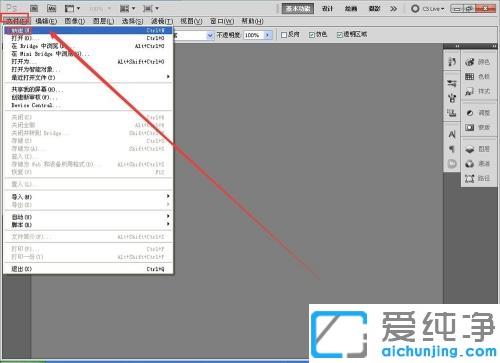Open the 图像(I) menu
Screen dimensions: 500x363
pyautogui.click(x=75, y=21)
